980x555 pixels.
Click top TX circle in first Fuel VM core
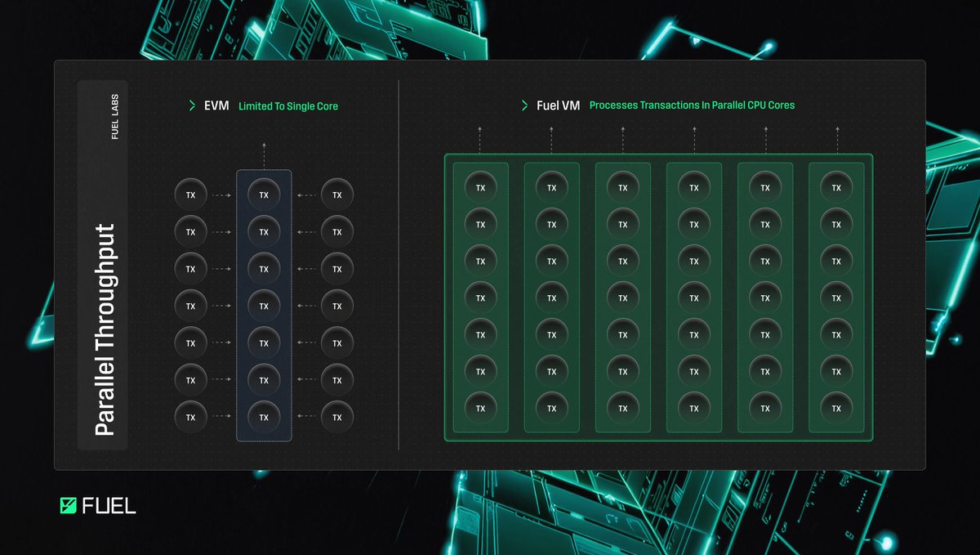click(x=481, y=188)
